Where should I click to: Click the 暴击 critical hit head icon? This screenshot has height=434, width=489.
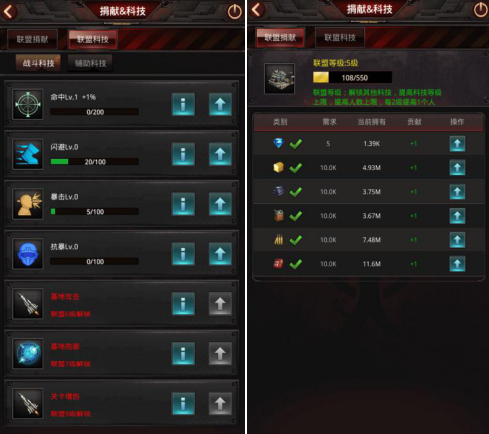pyautogui.click(x=28, y=204)
